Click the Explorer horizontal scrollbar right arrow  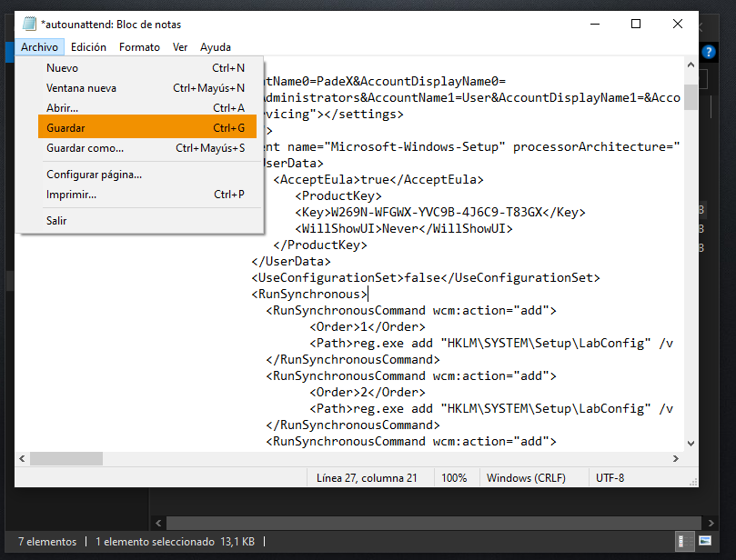tap(711, 523)
